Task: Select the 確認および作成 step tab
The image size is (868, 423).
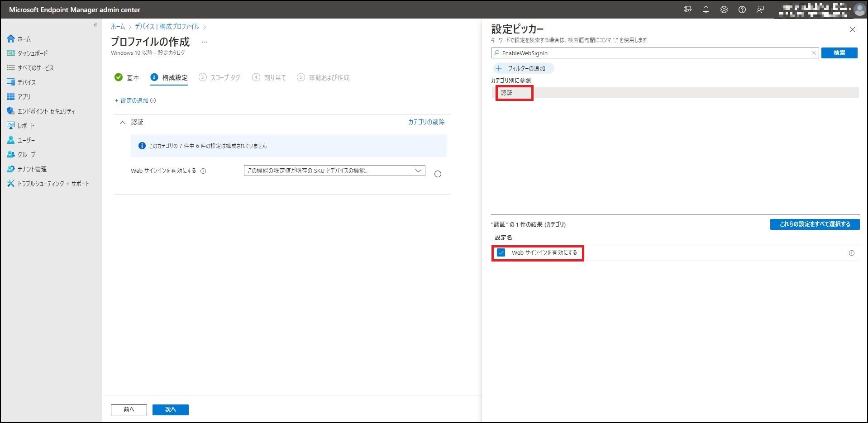Action: tap(323, 77)
